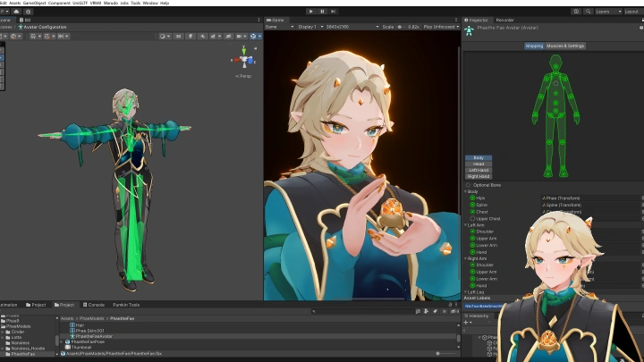Toggle the 2D view button in Scene
644x362 pixels.
(178, 36)
